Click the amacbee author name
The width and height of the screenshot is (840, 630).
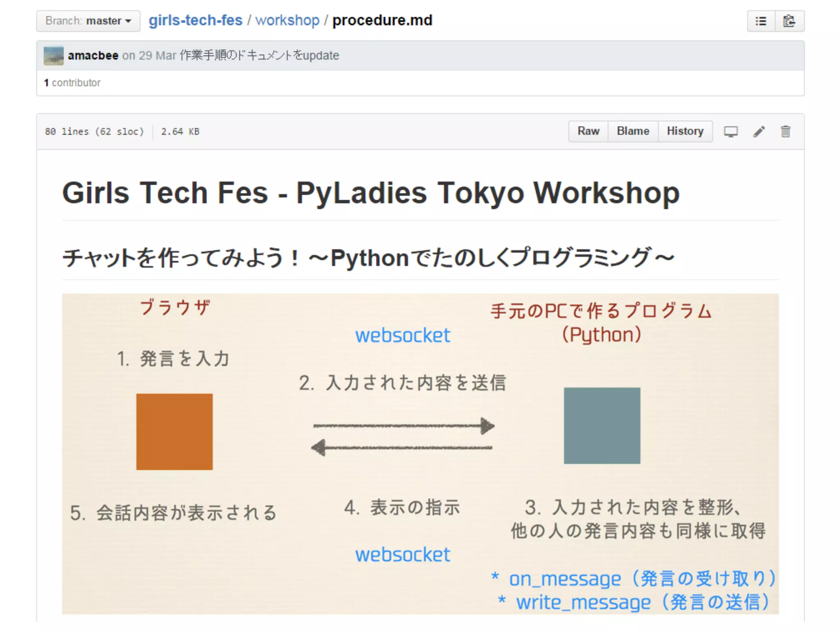93,55
